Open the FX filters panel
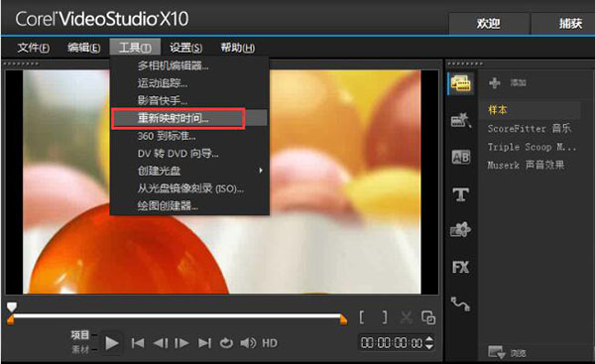The image size is (595, 364). pyautogui.click(x=461, y=267)
